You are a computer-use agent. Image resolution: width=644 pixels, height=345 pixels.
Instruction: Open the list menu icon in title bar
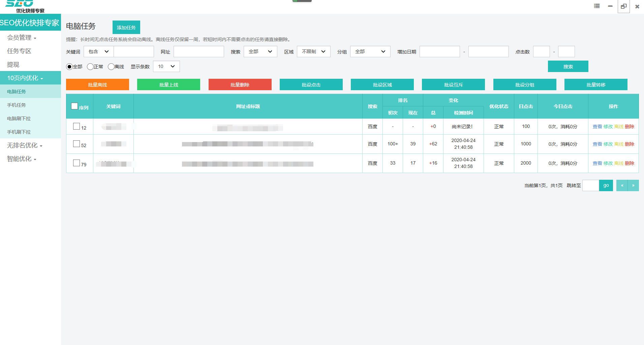596,6
